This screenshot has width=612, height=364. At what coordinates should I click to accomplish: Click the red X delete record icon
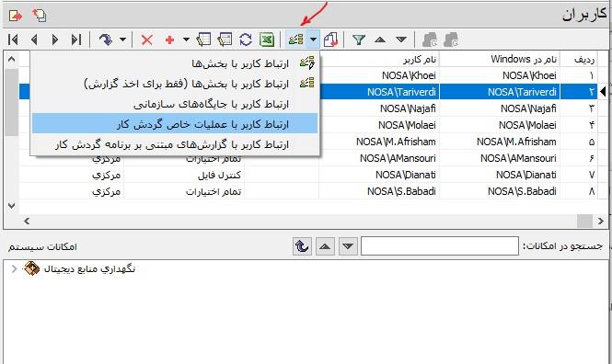coord(146,40)
